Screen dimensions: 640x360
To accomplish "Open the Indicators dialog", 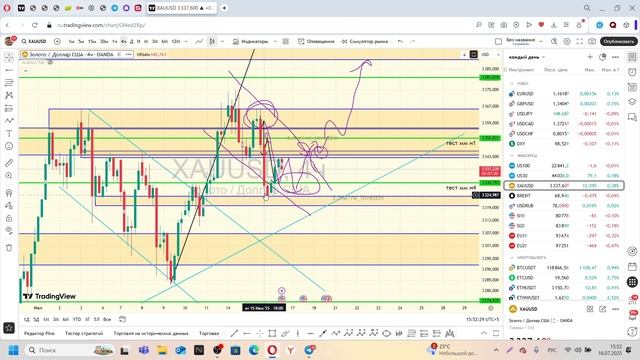I will (x=250, y=41).
